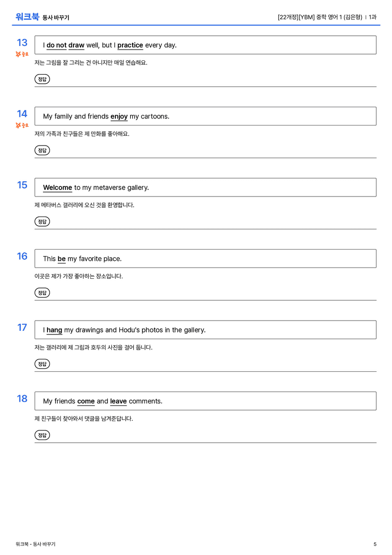The height and width of the screenshot is (555, 392).
Task: Click the 정답 badge under question 14
Action: [x=42, y=150]
